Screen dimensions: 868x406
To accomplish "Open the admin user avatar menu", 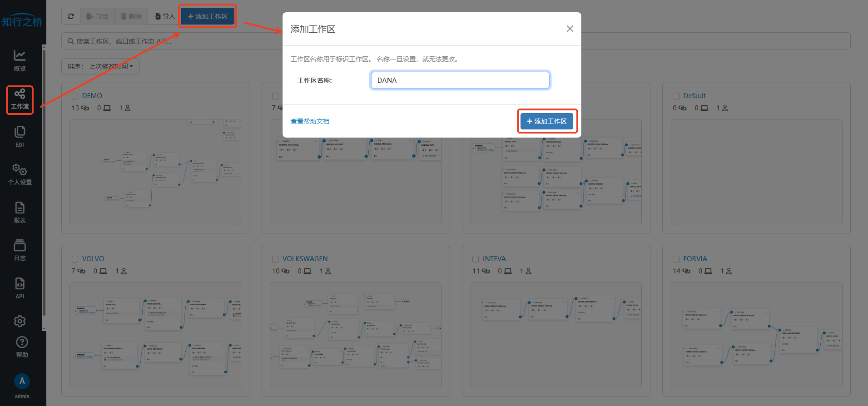I will pos(22,381).
